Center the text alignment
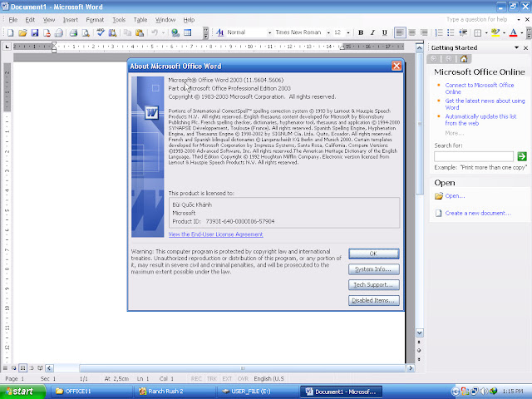This screenshot has height=399, width=532. click(x=412, y=32)
